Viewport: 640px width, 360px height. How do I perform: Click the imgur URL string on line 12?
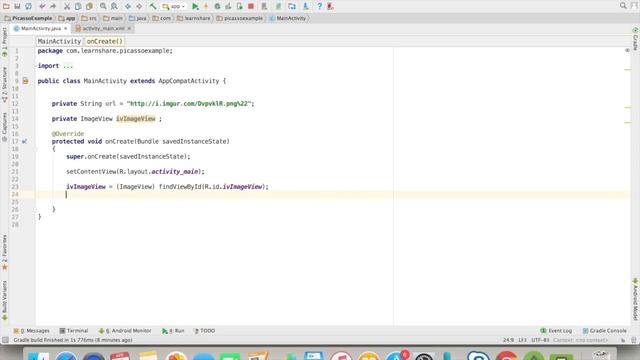point(189,104)
